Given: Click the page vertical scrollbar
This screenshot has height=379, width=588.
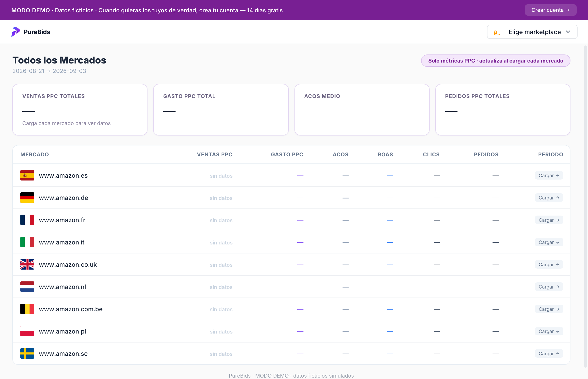Looking at the screenshot, I should coord(586,207).
